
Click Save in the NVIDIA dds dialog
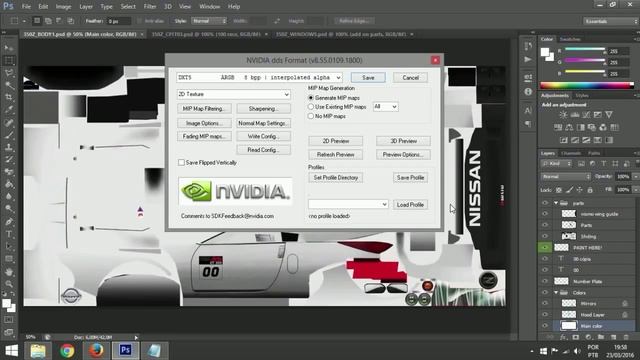[x=368, y=78]
